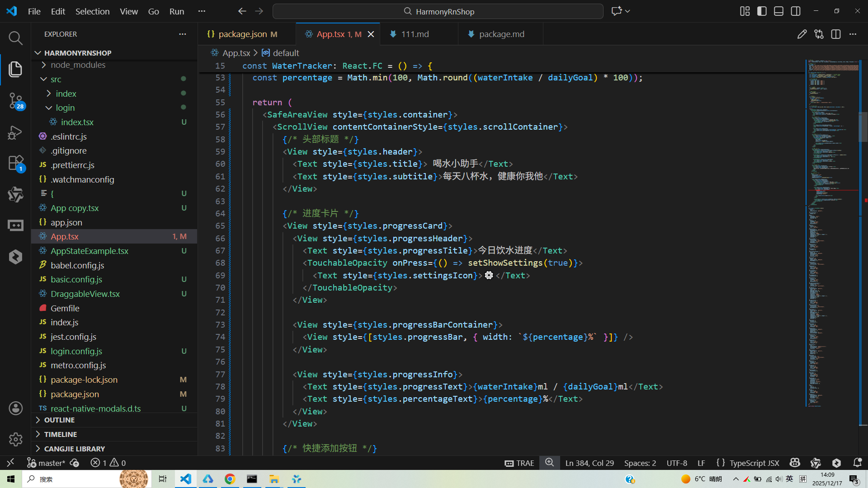Screen dimensions: 868x488
Task: Open the Extensions view icon
Action: click(15, 163)
